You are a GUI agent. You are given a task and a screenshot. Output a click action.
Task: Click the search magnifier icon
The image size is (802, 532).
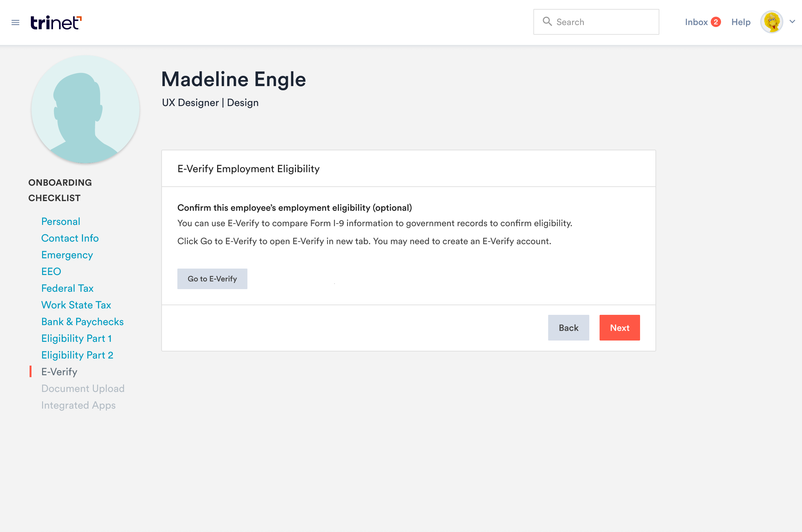pos(547,22)
